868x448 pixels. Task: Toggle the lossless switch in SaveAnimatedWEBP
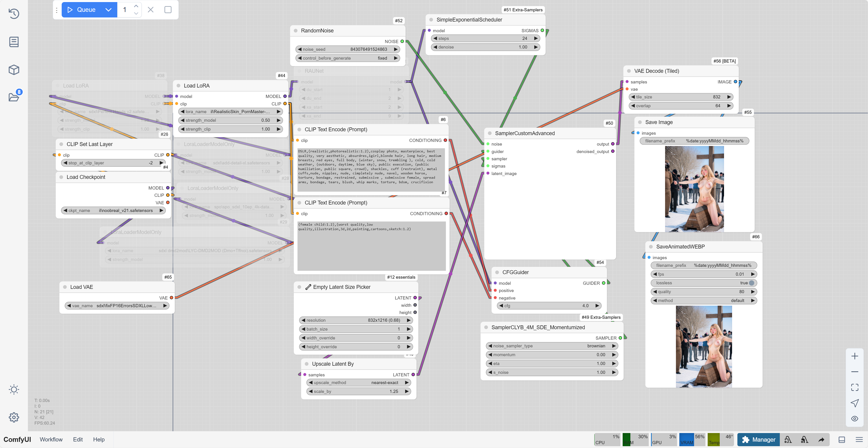tap(751, 283)
